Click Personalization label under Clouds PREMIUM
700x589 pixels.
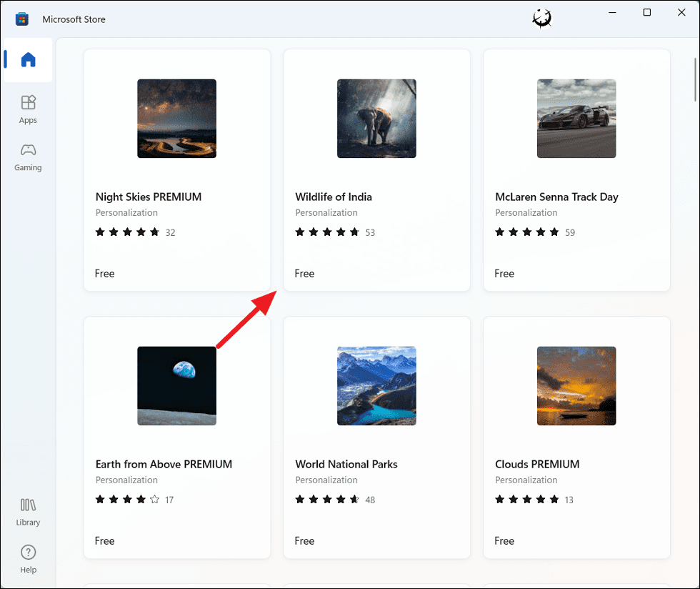tap(526, 480)
